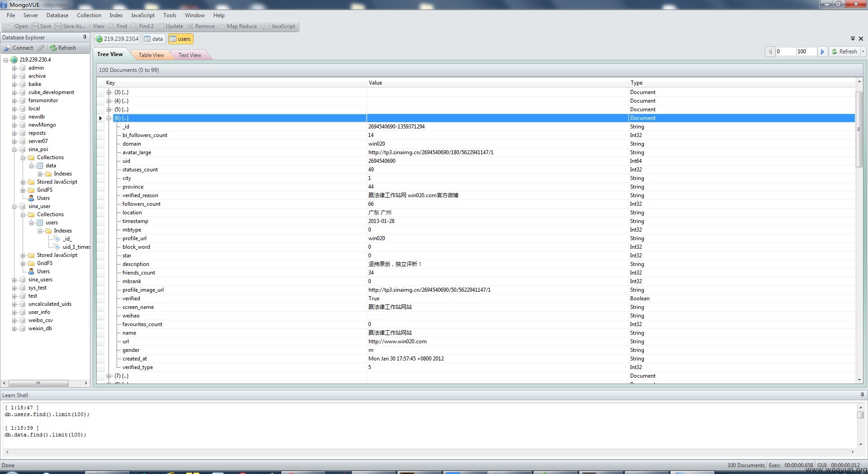The image size is (868, 474).
Task: Expand the weibo_csv database node
Action: click(x=14, y=321)
